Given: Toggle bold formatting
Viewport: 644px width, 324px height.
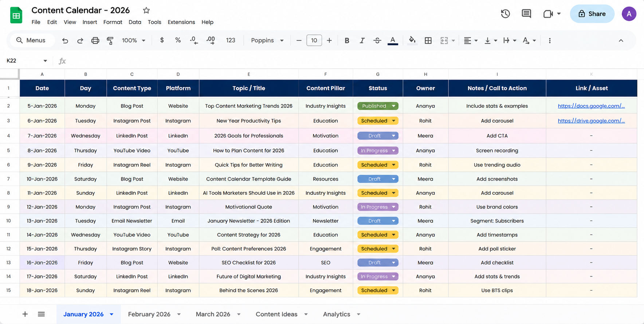Looking at the screenshot, I should pyautogui.click(x=347, y=40).
